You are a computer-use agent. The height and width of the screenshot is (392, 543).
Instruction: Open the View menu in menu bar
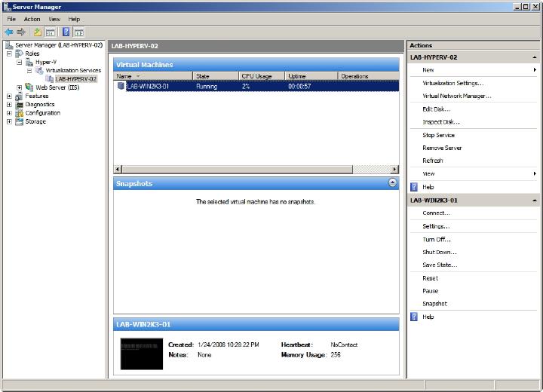[x=54, y=19]
